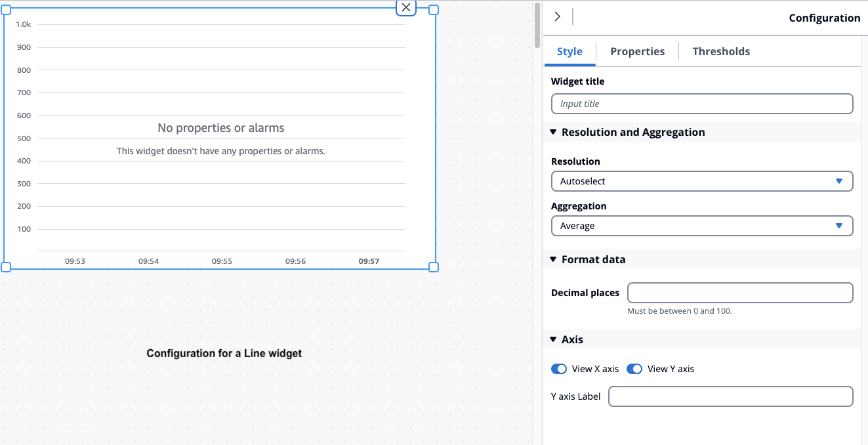Screen dimensions: 868x445
Task: Collapse the Format data section
Action: [x=554, y=259]
